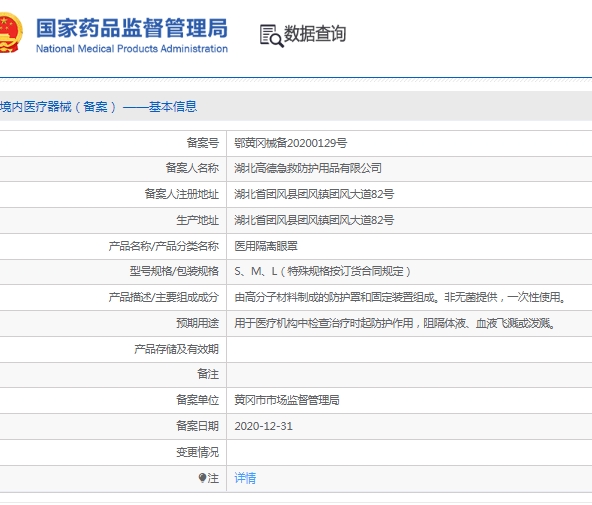Click the 国家药品监督管理局 title
The width and height of the screenshot is (592, 505).
pyautogui.click(x=132, y=28)
